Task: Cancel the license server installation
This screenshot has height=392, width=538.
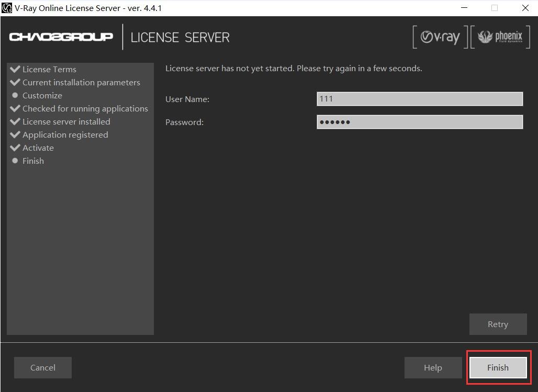Action: [x=43, y=367]
